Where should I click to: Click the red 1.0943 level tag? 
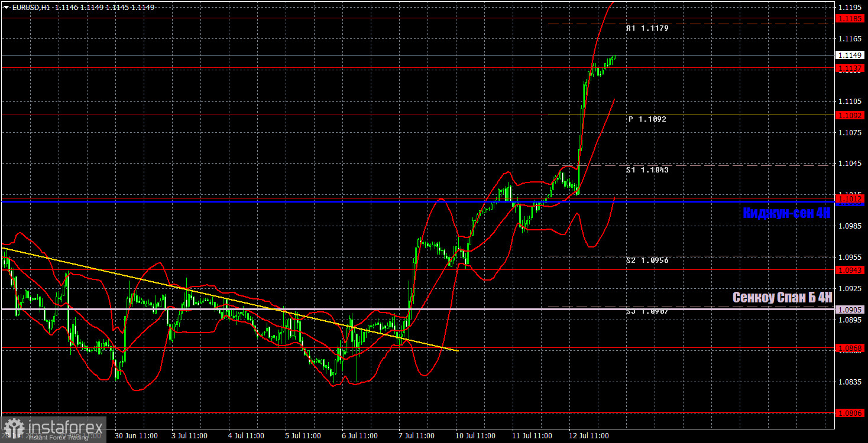point(850,270)
